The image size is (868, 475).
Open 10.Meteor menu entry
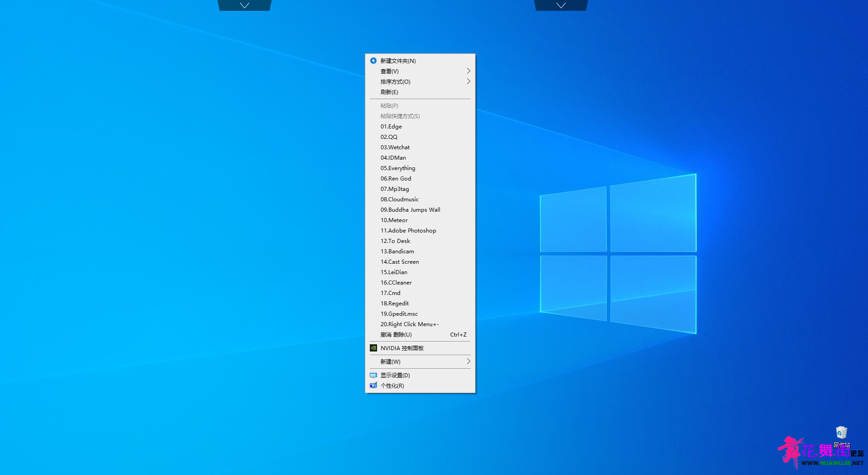coord(420,220)
